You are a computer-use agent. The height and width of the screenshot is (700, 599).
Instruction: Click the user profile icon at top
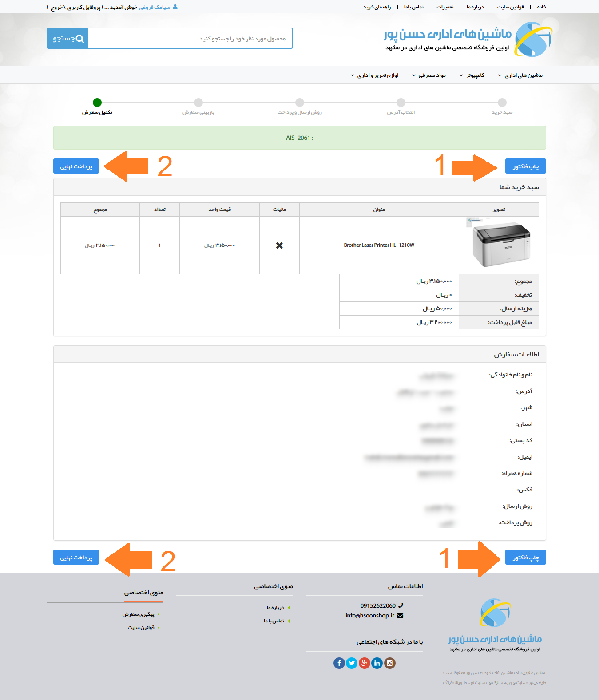pos(175,7)
